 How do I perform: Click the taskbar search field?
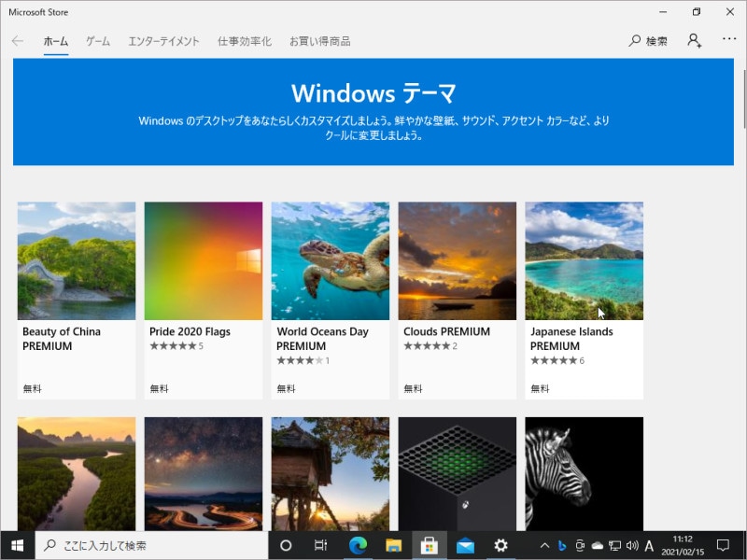tap(140, 545)
